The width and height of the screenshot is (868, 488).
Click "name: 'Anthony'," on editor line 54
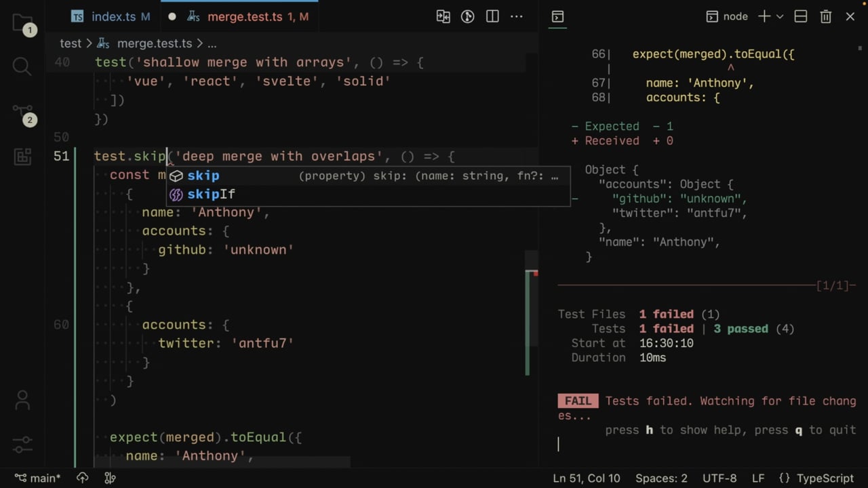coord(205,212)
